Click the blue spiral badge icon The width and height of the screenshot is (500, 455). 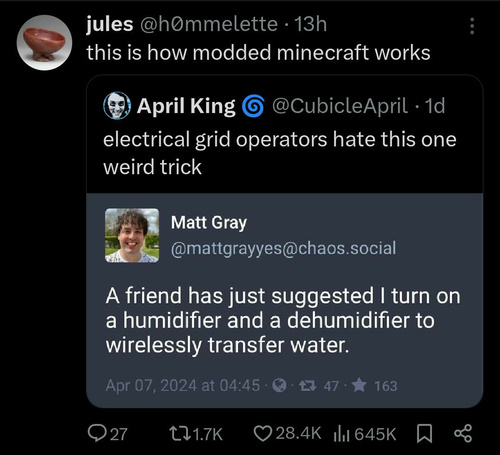tap(253, 106)
